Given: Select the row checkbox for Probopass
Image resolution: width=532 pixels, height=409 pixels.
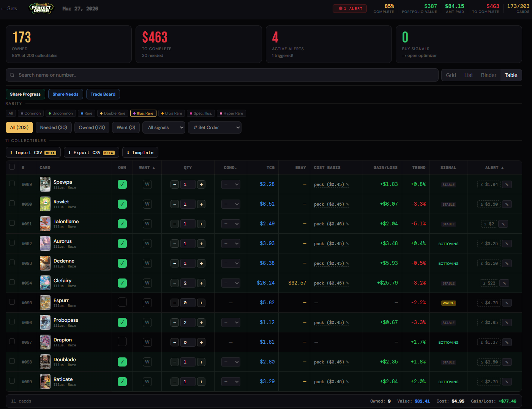Looking at the screenshot, I should click(x=12, y=322).
